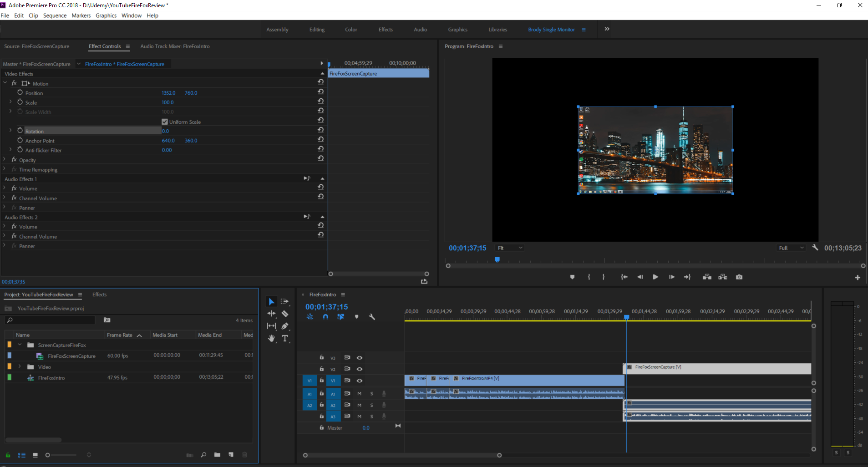Toggle Uniform Scale checkbox in Effect Controls
This screenshot has height=467, width=868.
click(x=164, y=122)
